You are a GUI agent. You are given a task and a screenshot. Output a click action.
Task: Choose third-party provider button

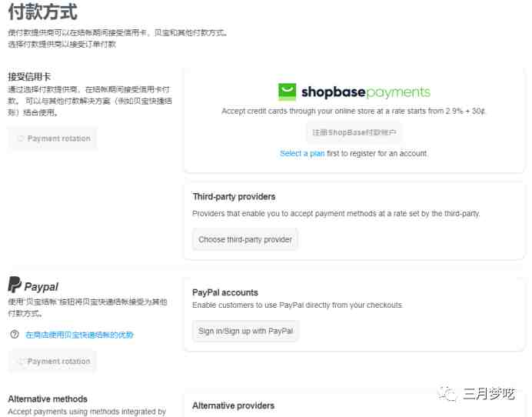[x=245, y=239]
